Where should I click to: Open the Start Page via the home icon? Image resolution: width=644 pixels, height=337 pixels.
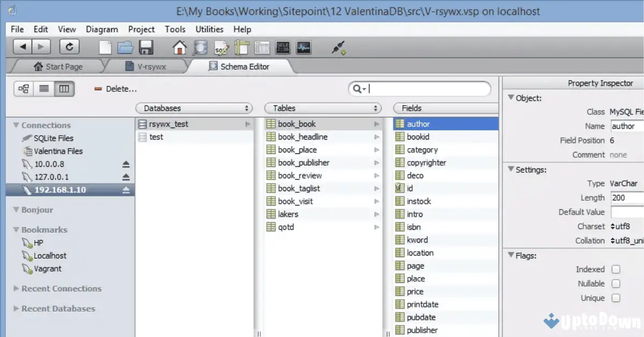pos(179,47)
